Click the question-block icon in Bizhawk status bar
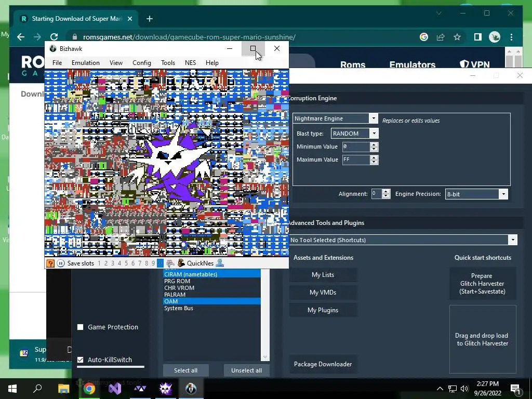Viewport: 532px width, 399px height. (50, 263)
